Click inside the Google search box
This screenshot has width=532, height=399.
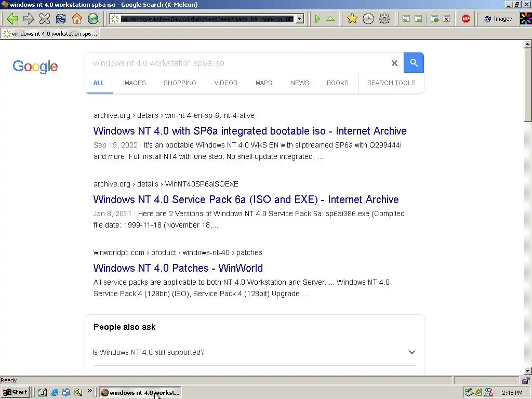(237, 63)
